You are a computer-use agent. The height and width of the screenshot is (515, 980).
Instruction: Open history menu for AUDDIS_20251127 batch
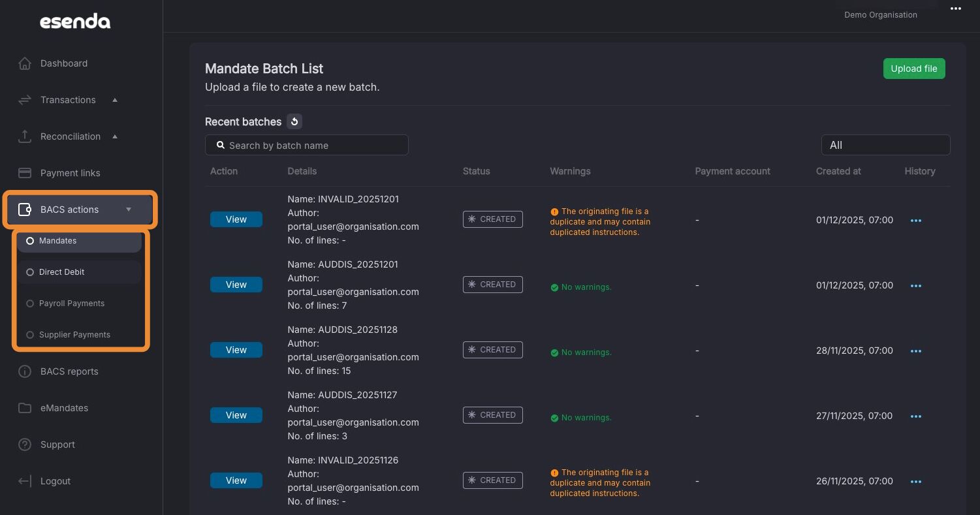coord(916,416)
